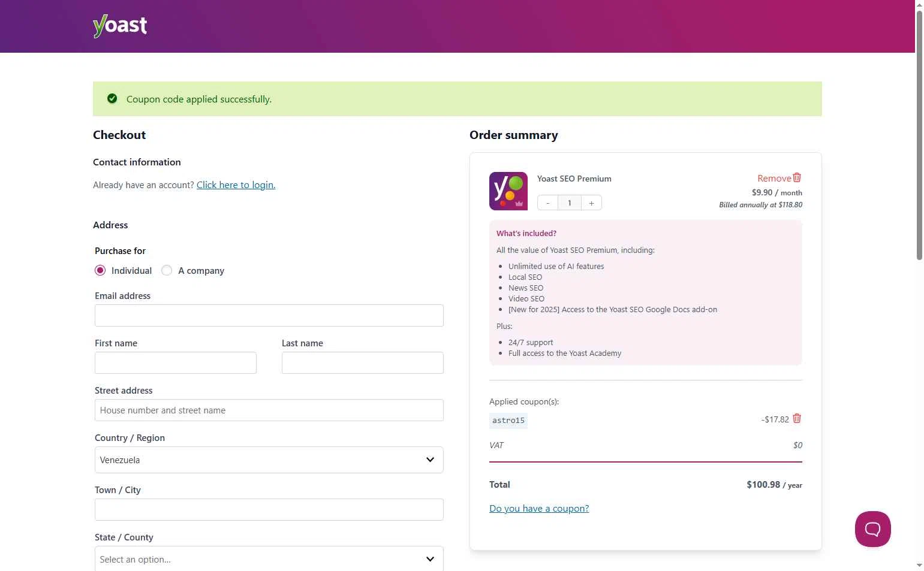Delete the astro15 coupon with trash icon
This screenshot has height=571, width=924.
(797, 419)
